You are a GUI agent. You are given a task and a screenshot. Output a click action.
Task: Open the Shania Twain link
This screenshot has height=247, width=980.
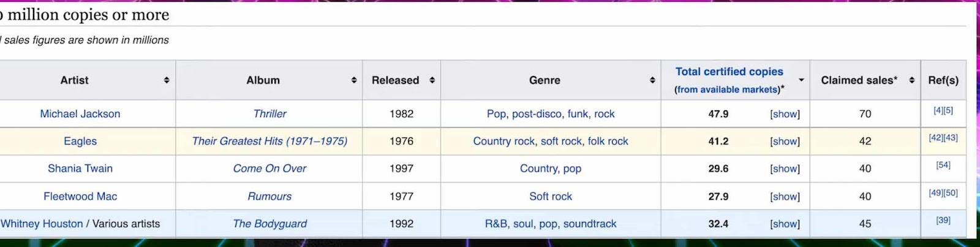click(80, 169)
